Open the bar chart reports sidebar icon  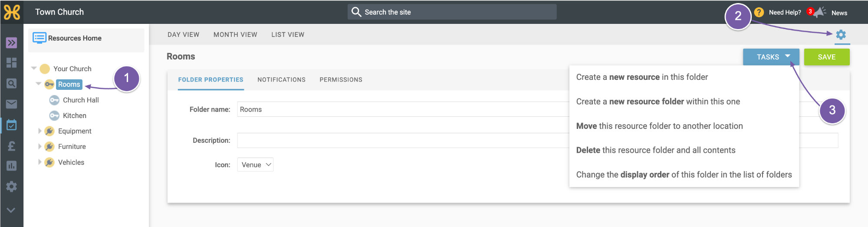[12, 166]
